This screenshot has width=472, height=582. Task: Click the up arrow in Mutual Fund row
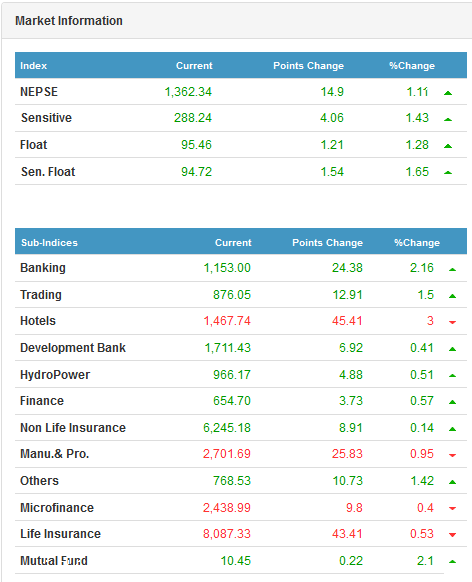tap(452, 562)
